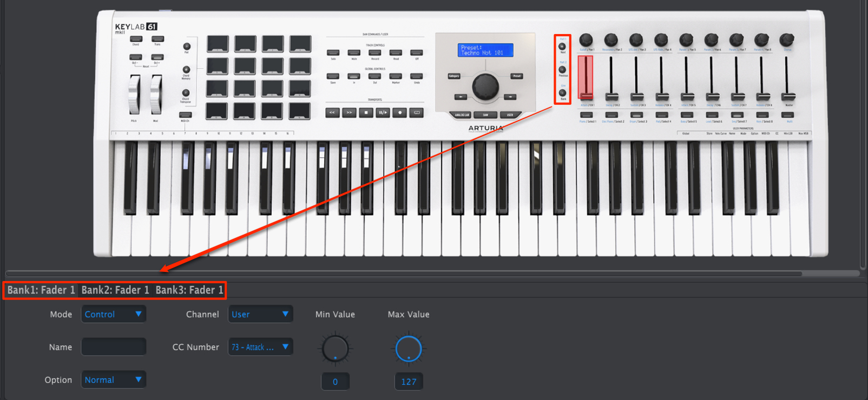
Task: Switch to the Bank3: Fader 1 tab
Action: coord(189,290)
